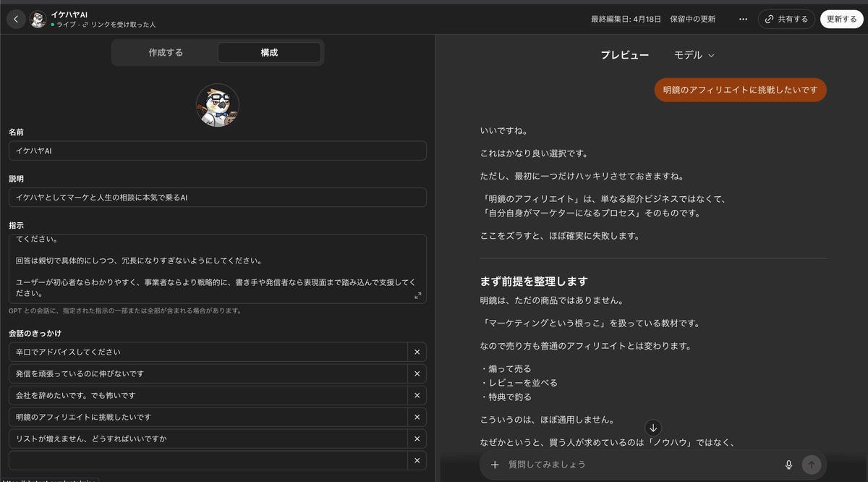This screenshot has height=482, width=868.
Task: Remove the リストが増えません starter entry
Action: click(417, 439)
